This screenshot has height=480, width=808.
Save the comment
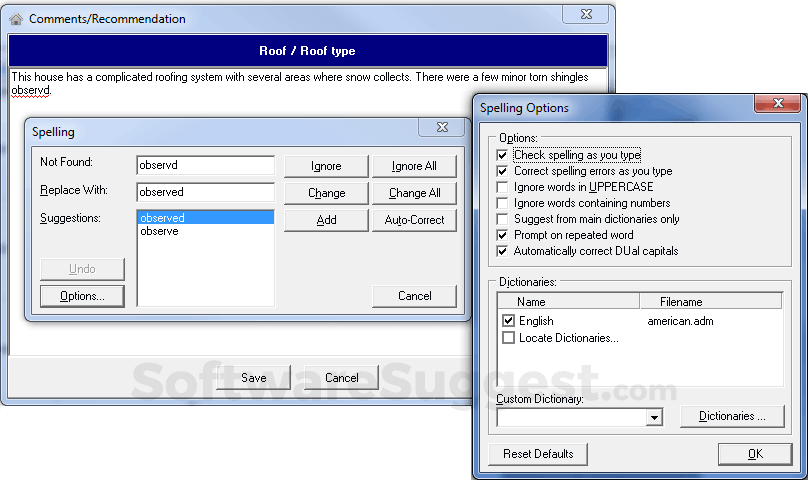(254, 378)
